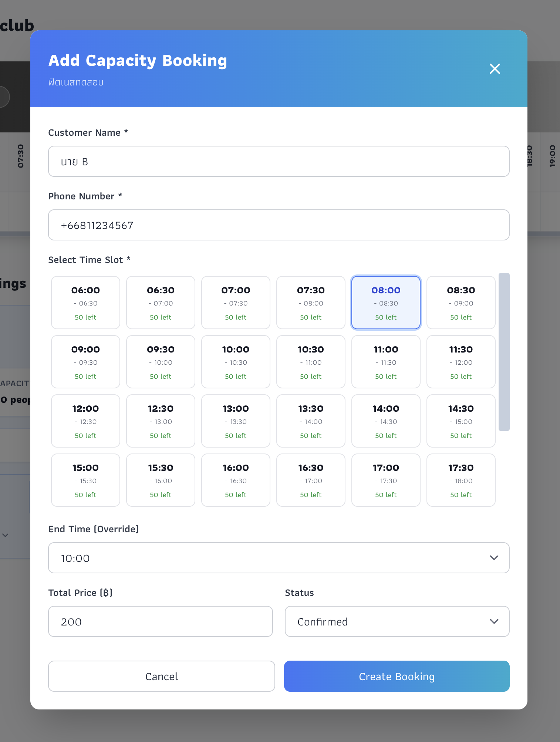Select the 12:00 - 12:30 time slot
The height and width of the screenshot is (742, 560).
(x=85, y=421)
